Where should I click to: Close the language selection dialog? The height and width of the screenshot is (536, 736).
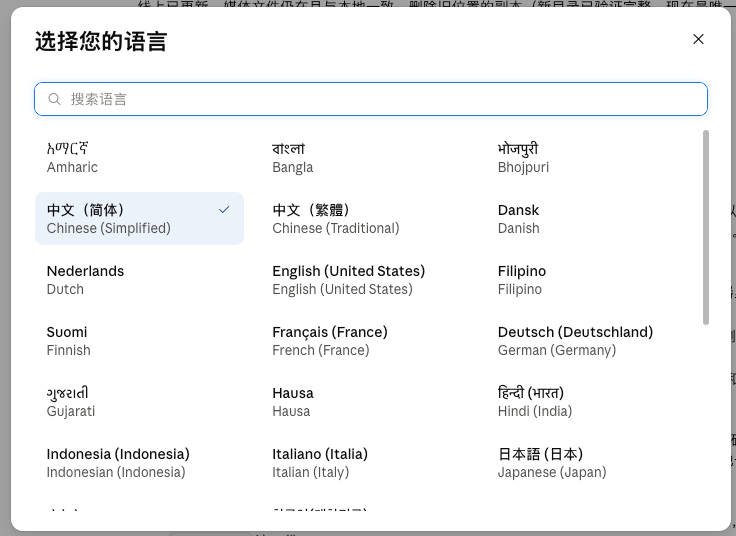coord(698,39)
